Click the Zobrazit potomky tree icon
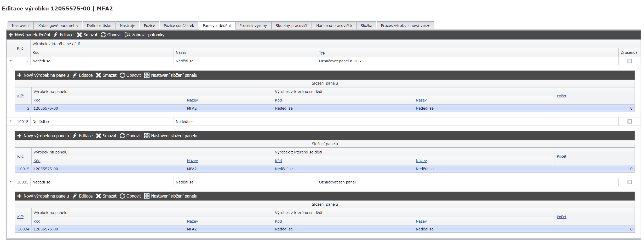Screen dimensions: 644x244 coord(128,35)
